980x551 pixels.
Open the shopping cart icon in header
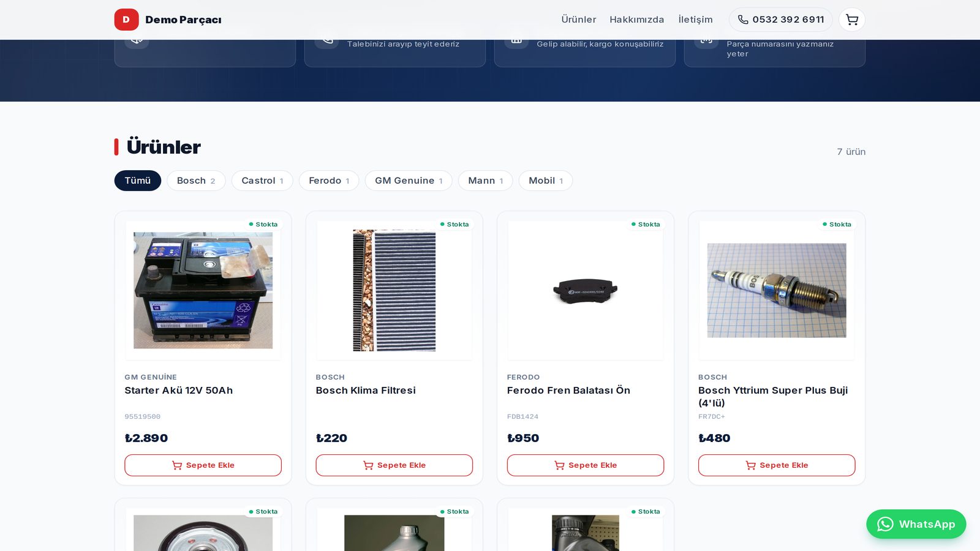point(851,20)
